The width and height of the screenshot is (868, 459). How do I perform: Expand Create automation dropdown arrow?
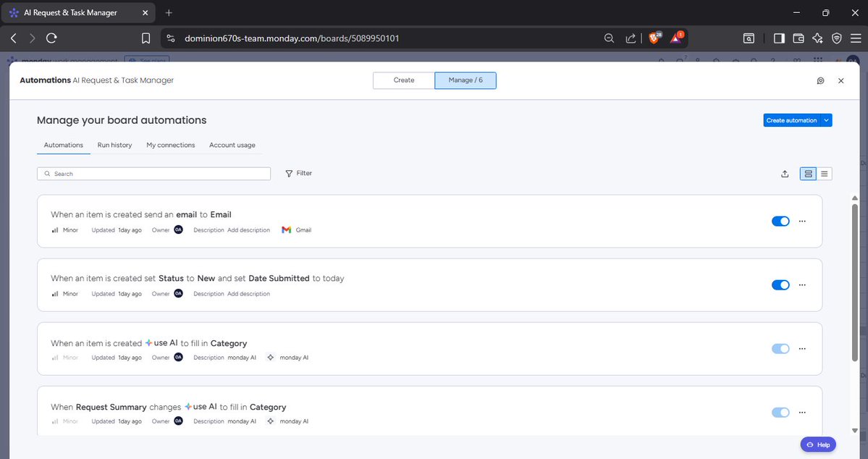[827, 120]
